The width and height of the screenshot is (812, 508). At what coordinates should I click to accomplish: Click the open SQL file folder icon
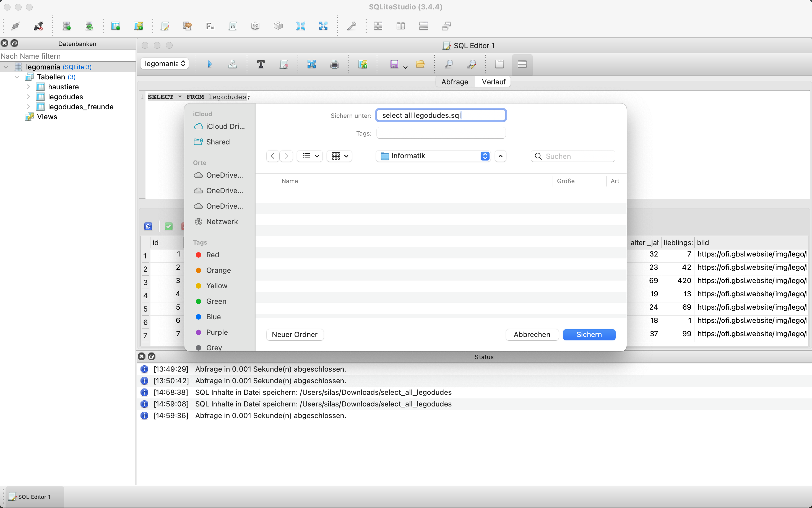[x=420, y=64]
